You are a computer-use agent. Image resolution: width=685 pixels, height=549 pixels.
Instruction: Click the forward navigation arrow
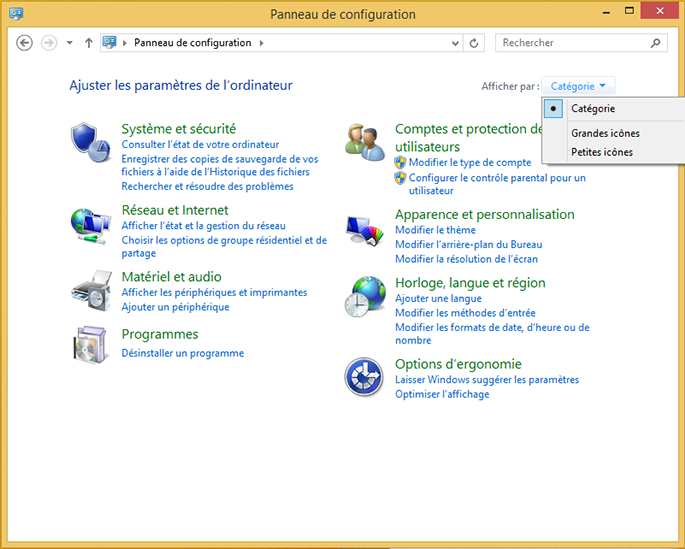click(49, 43)
